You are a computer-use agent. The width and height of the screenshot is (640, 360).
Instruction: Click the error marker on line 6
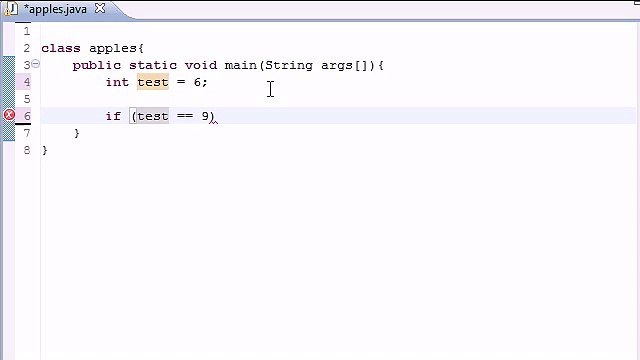click(9, 115)
